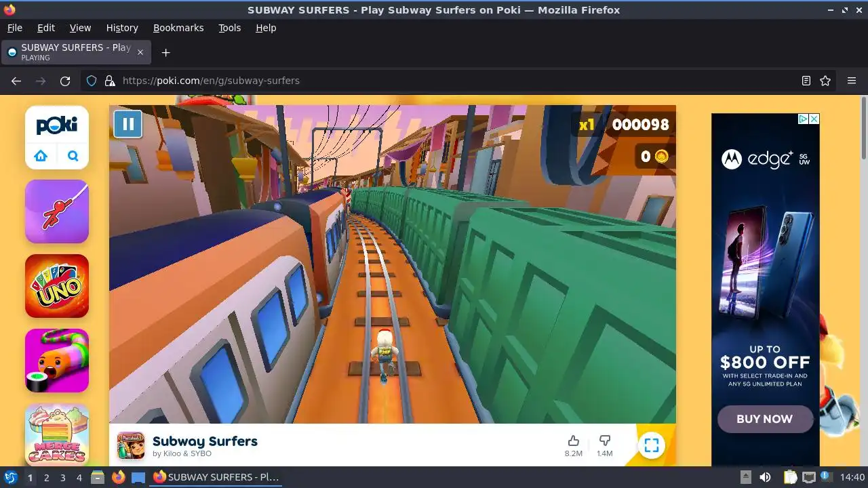This screenshot has width=868, height=488.
Task: Toggle reader view icon
Action: pos(806,81)
